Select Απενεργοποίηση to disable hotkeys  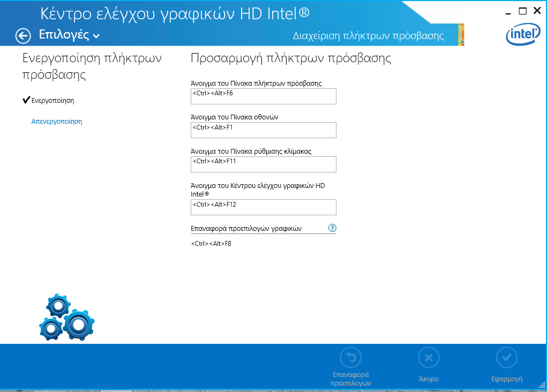pos(57,122)
